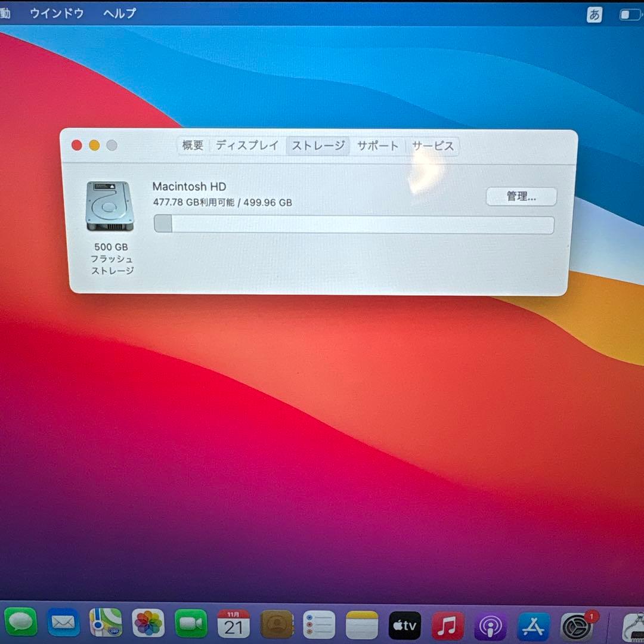Launch Maps from the Dock

coord(106,627)
